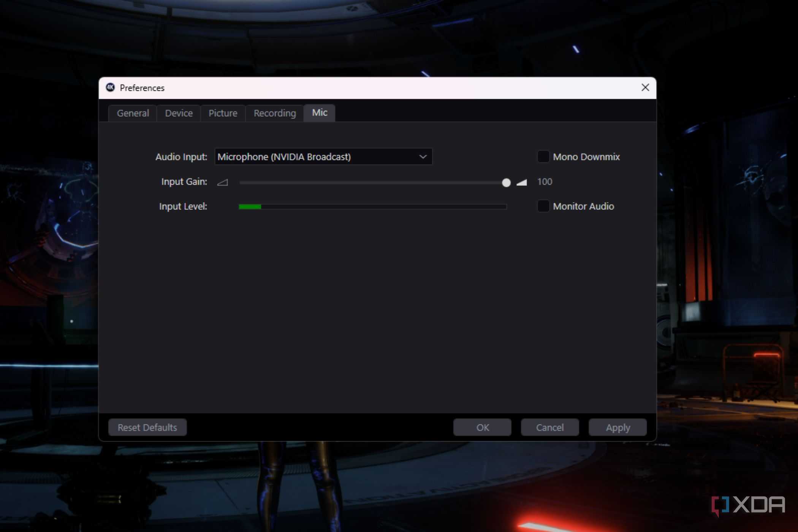
Task: Click the Mic tab
Action: coord(320,113)
